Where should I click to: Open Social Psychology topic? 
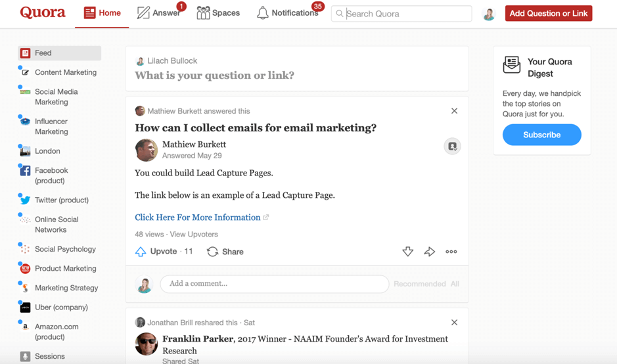[x=65, y=249]
